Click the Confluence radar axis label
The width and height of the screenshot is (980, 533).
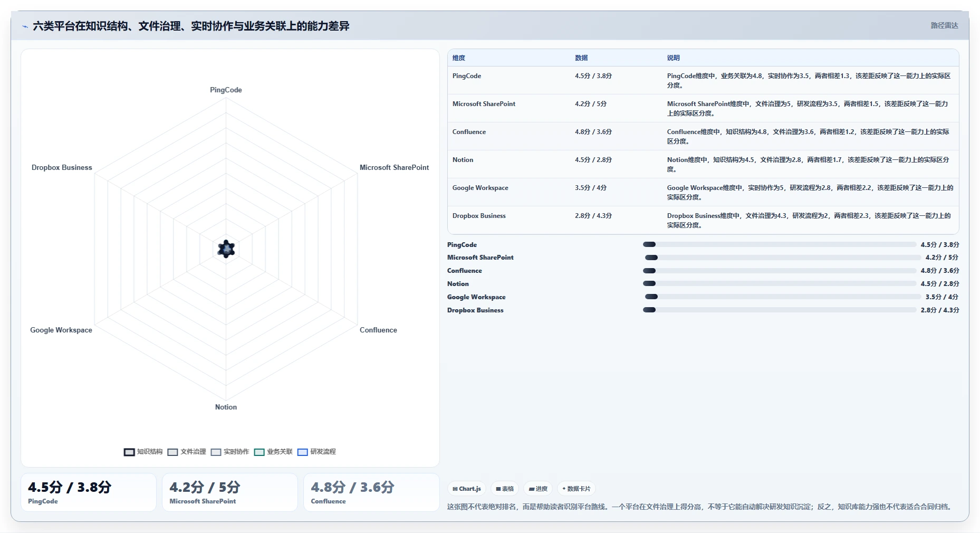coord(378,330)
